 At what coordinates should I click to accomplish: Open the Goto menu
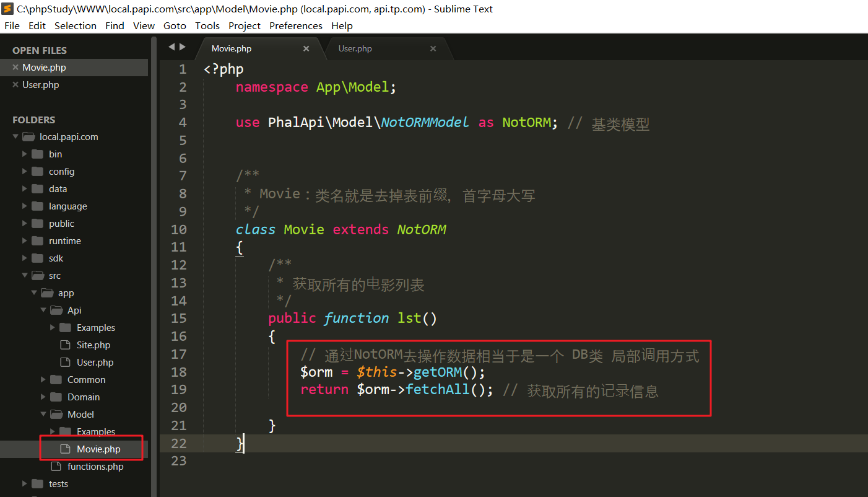point(175,25)
